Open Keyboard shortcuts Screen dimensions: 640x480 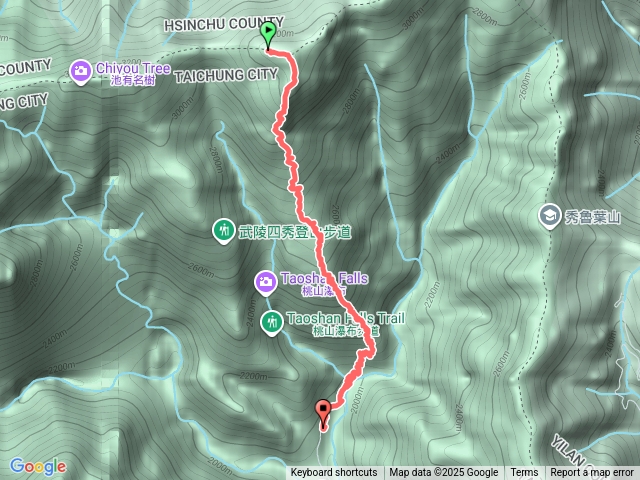(334, 473)
